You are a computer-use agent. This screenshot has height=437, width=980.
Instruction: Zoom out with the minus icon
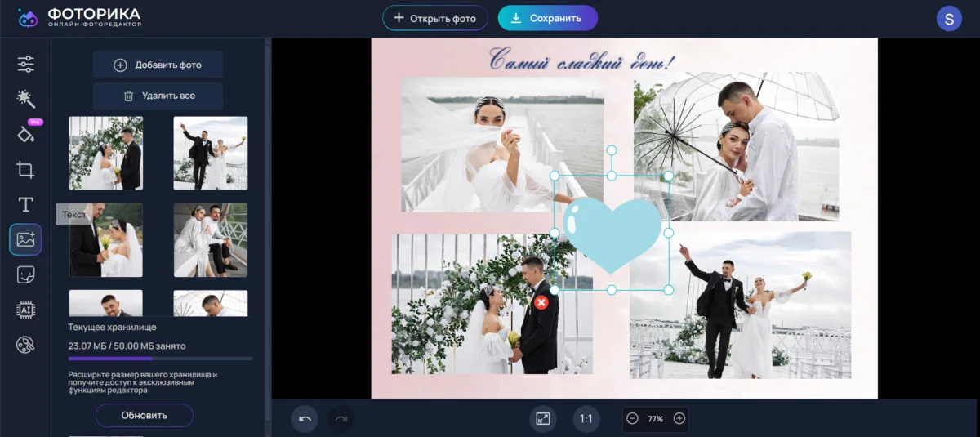632,418
